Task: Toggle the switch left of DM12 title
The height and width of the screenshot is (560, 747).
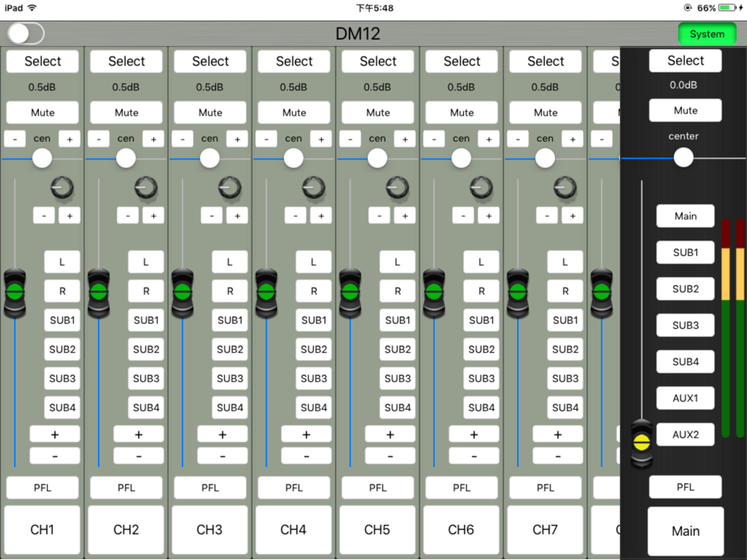Action: click(25, 34)
